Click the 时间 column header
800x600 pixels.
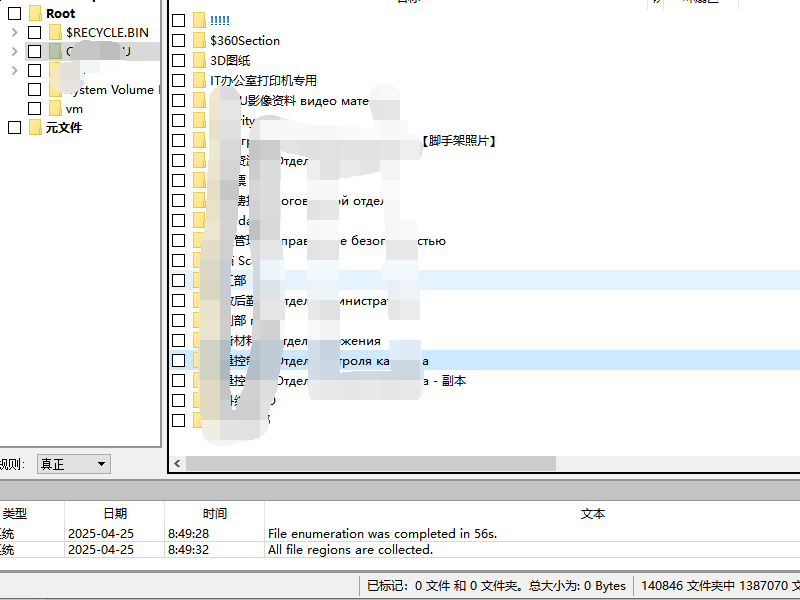214,513
